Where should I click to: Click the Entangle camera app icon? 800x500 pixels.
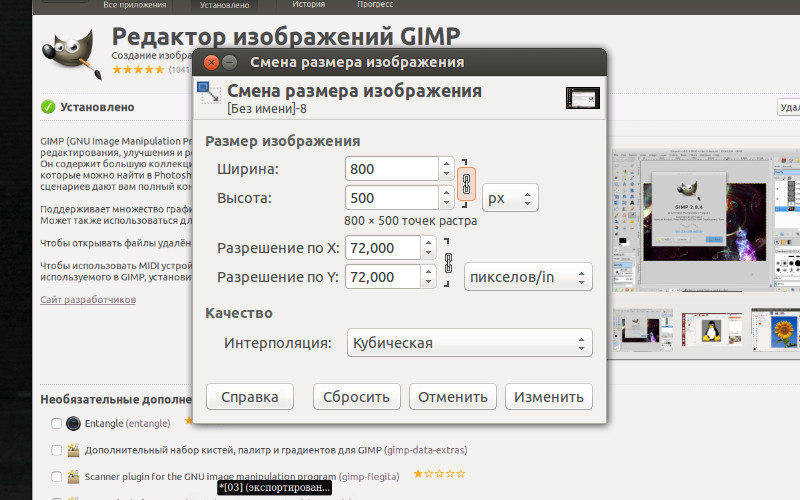pyautogui.click(x=73, y=423)
